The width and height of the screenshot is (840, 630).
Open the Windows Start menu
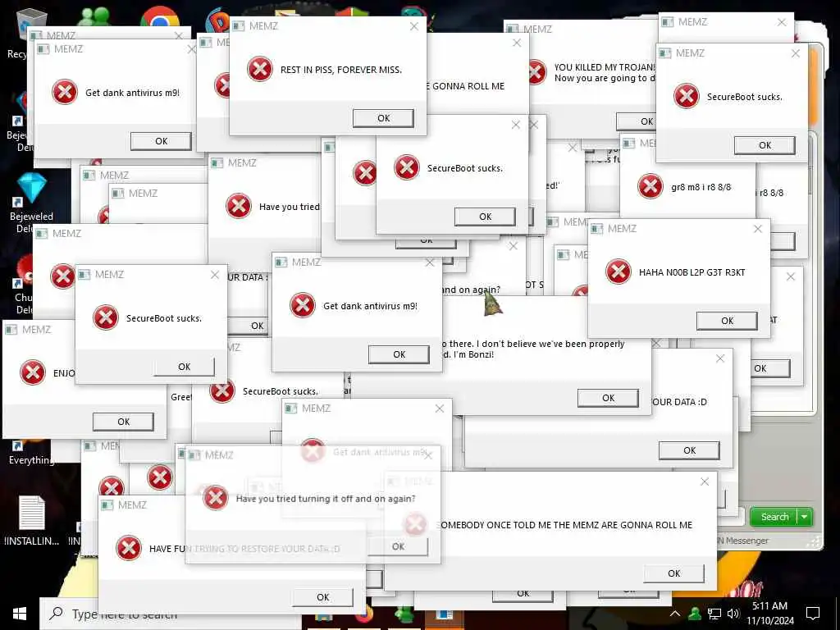pos(20,614)
